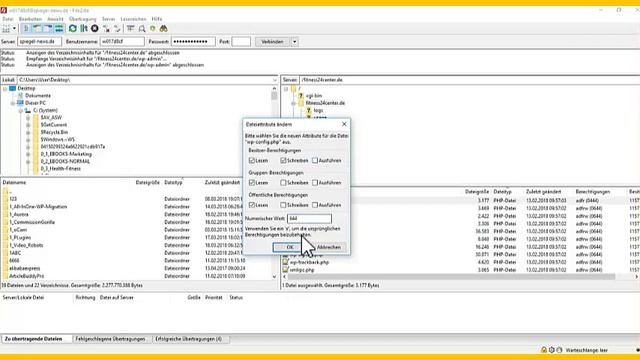Image resolution: width=640 pixels, height=360 pixels.
Task: Click the remote list horizontal scrollbar
Action: click(x=451, y=277)
